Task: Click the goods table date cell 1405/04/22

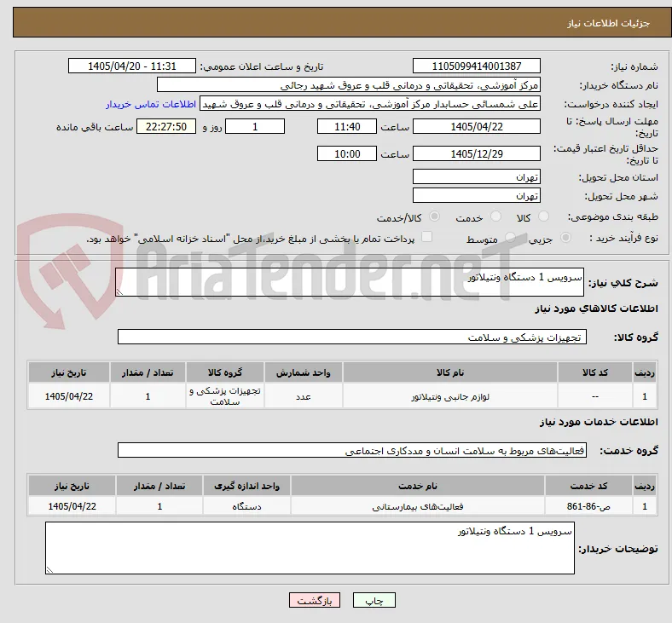Action: point(68,396)
